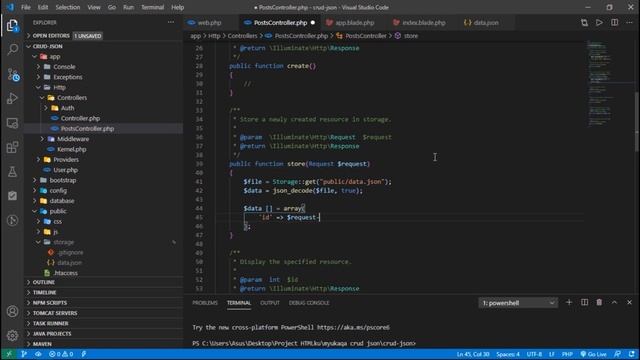Click the notifications bell in status bar
Image resolution: width=640 pixels, height=360 pixels.
coord(632,354)
